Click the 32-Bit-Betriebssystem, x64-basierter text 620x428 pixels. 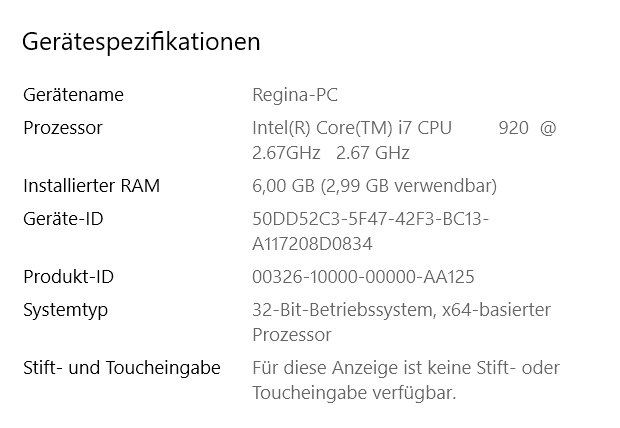click(x=401, y=310)
